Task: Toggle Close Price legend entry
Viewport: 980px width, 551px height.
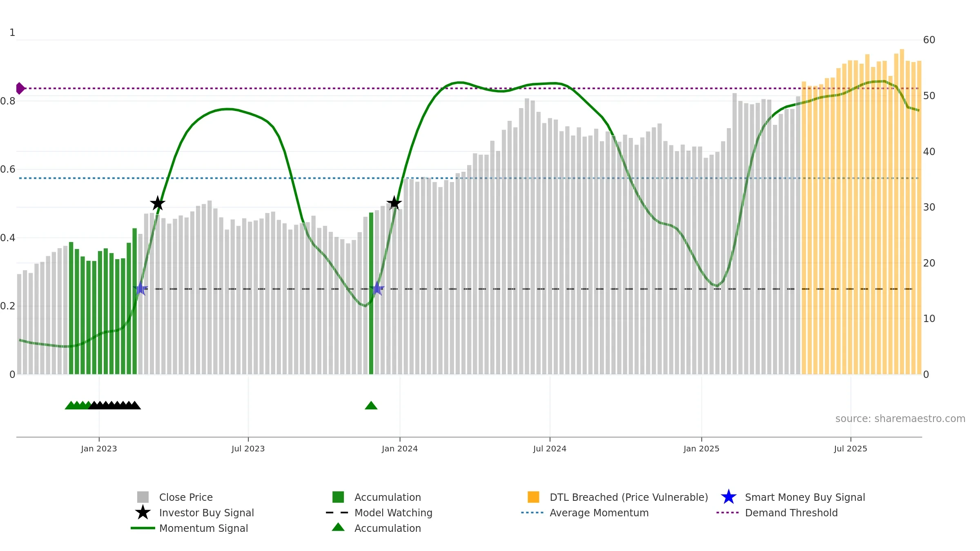Action: click(x=186, y=497)
